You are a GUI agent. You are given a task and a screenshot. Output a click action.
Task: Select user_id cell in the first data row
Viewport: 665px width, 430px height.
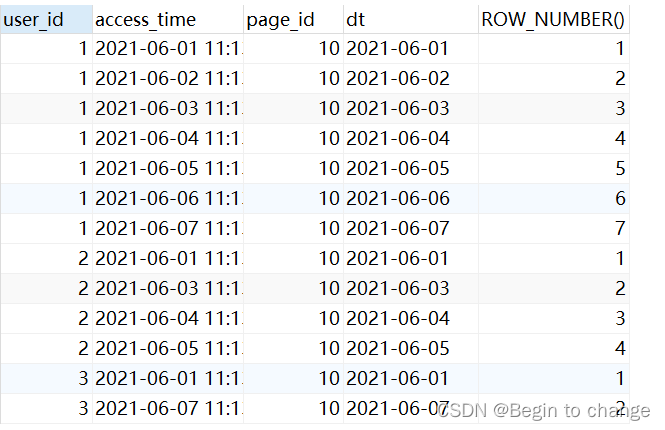click(x=45, y=49)
